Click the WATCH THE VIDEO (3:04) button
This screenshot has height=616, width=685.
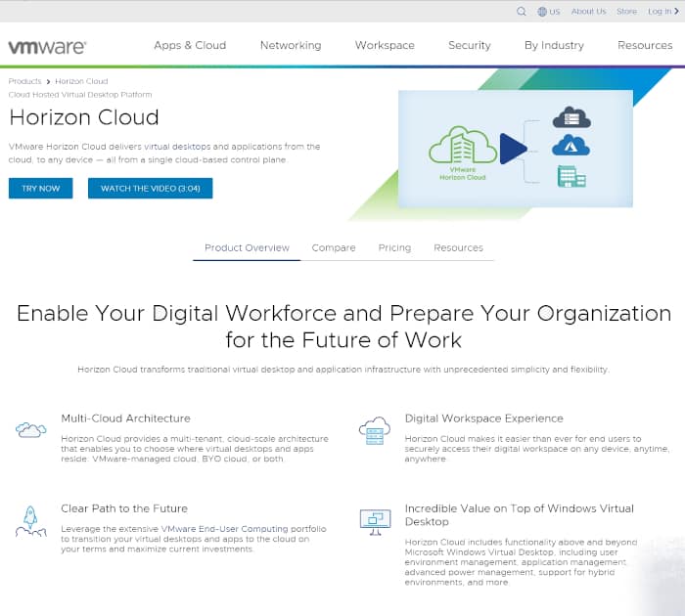tap(150, 188)
